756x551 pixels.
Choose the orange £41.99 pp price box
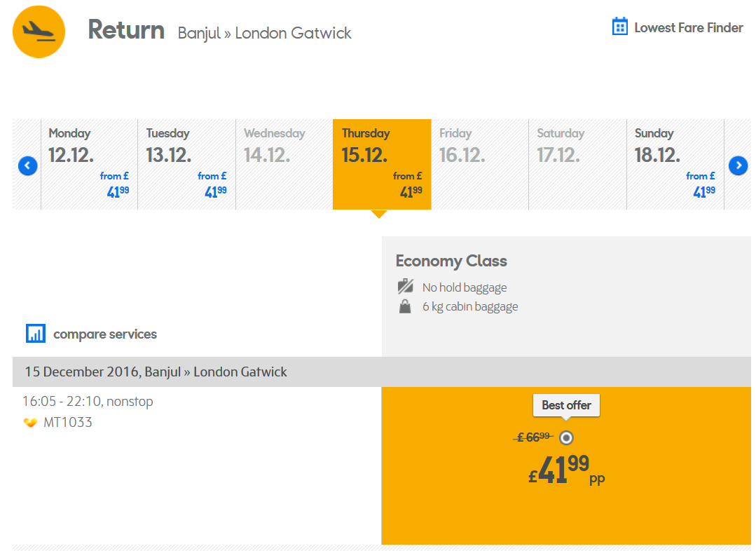pos(566,465)
